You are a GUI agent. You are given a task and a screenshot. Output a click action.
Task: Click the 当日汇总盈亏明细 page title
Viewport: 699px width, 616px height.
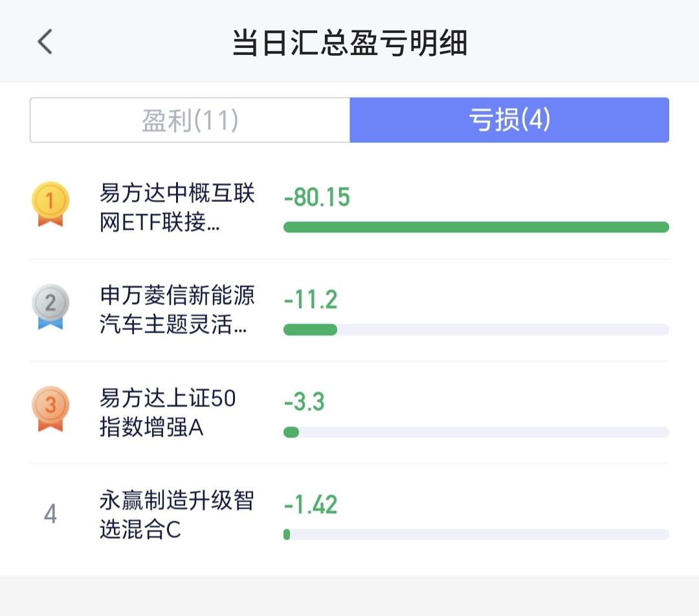point(349,43)
